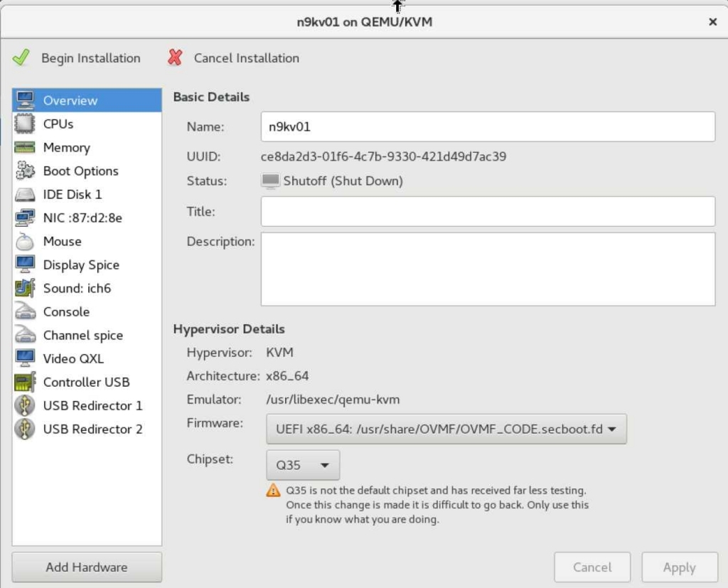Viewport: 728px width, 588px height.
Task: Click the Q35 not default chipset warning text
Action: coord(437,504)
